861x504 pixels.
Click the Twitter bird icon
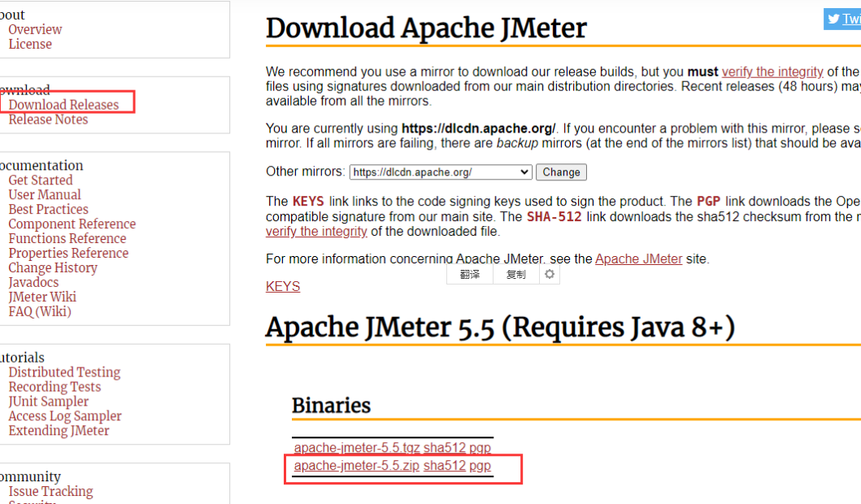(x=833, y=20)
